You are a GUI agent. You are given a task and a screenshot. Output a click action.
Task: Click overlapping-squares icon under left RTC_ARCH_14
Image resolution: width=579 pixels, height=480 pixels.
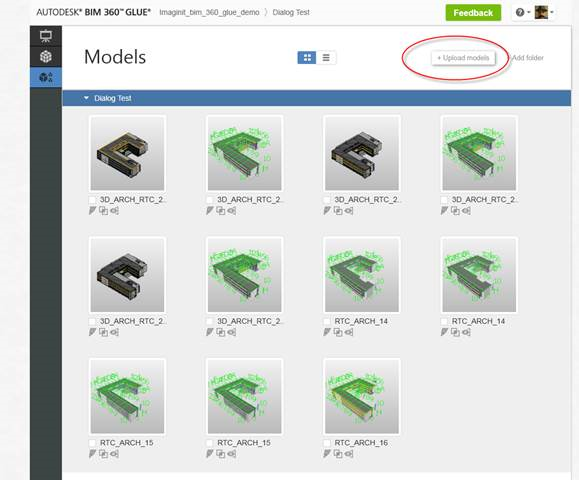tap(338, 332)
